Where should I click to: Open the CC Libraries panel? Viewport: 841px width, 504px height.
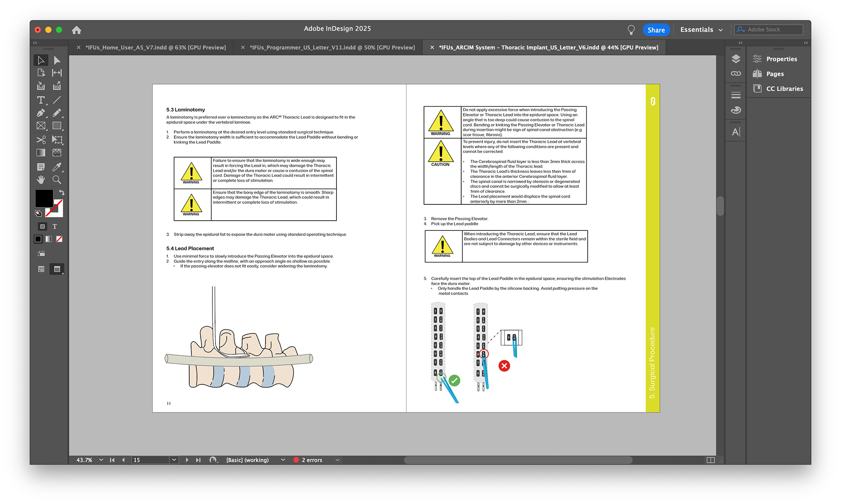pyautogui.click(x=778, y=88)
